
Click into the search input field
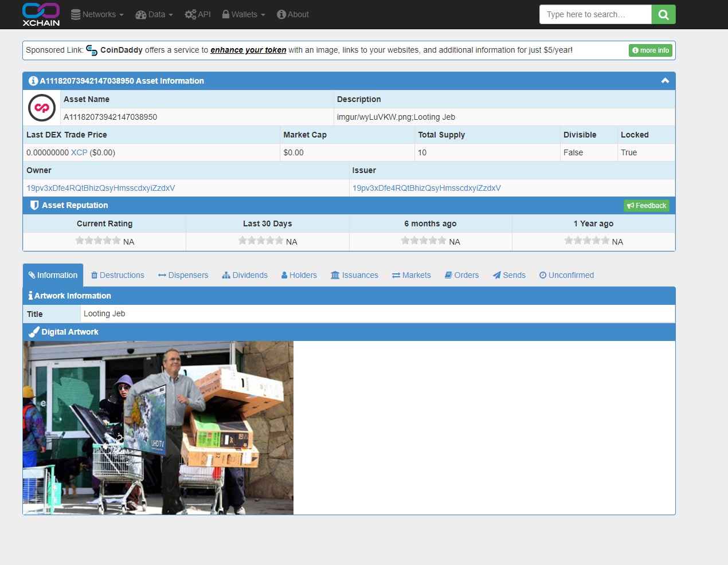point(595,14)
